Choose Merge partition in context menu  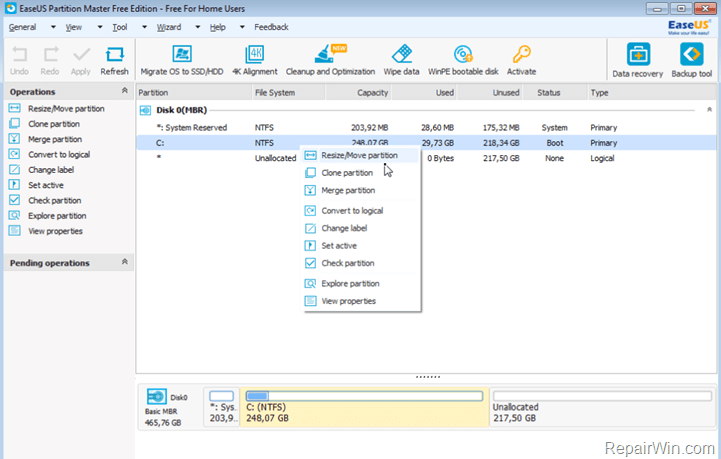pos(361,190)
